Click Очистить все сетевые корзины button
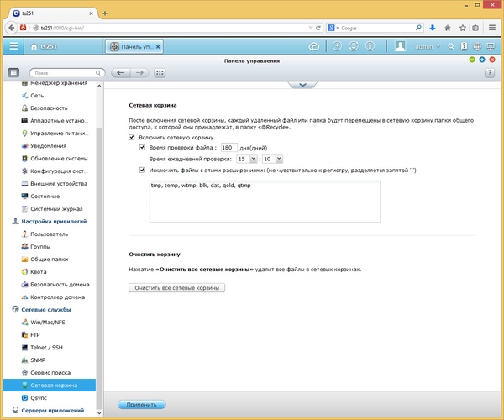The image size is (504, 420). tap(176, 288)
